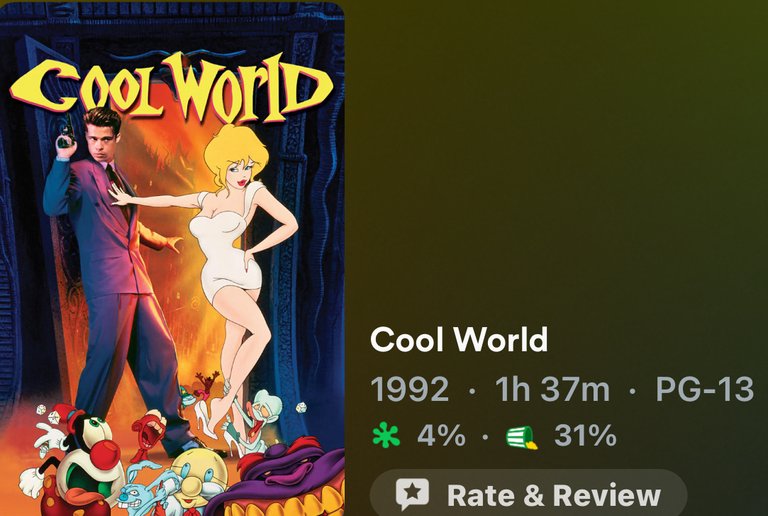
Task: Click the 1992 release year
Action: click(409, 389)
